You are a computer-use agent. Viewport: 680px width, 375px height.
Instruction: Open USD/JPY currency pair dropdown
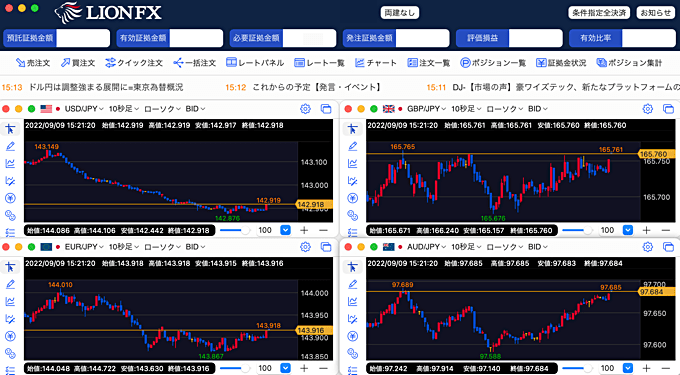click(x=84, y=109)
